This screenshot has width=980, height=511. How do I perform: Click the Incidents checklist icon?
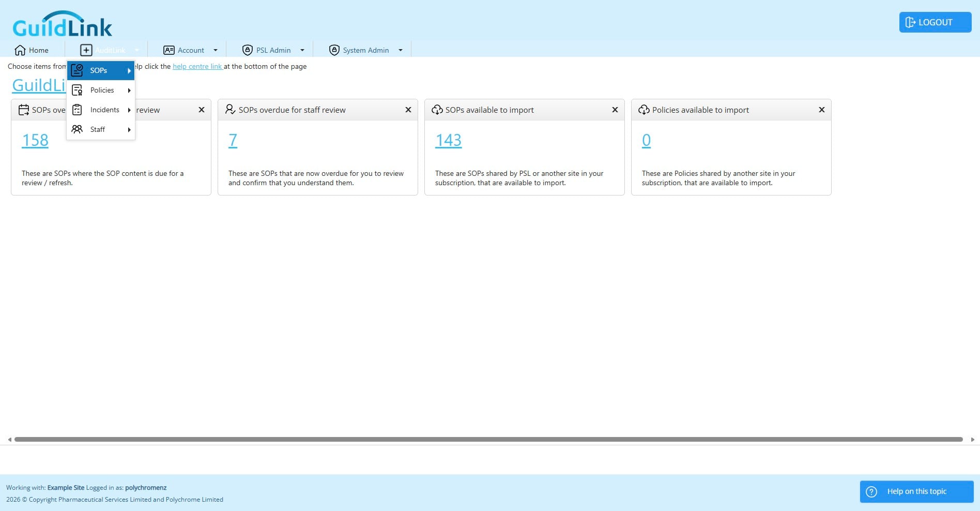77,110
